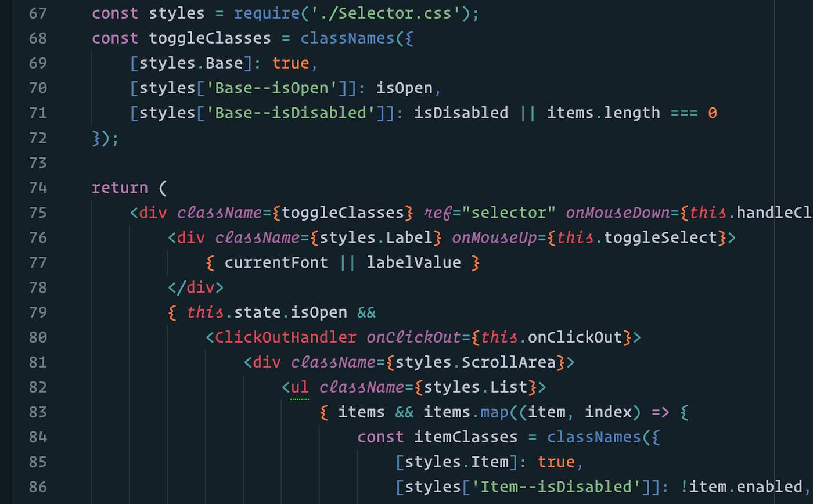Click the isOpen value on line 70
Screen dimensions: 813x504
coord(405,88)
